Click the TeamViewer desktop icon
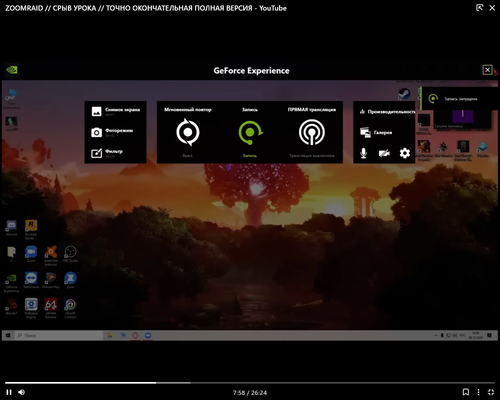 31,280
